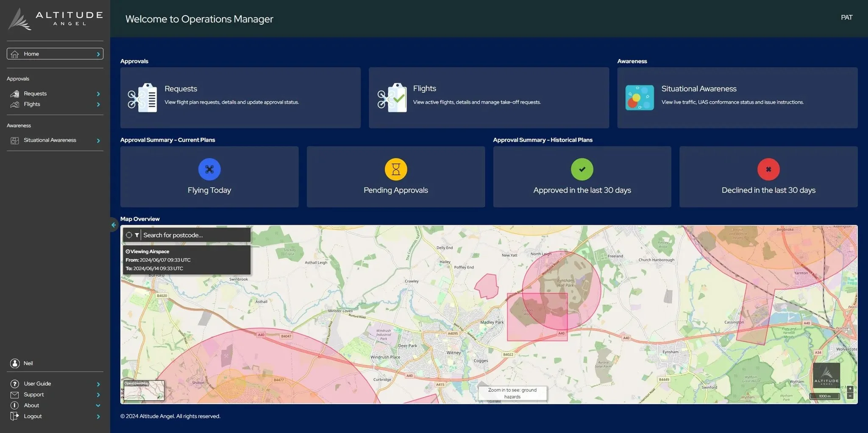Click the 'Zoom in to see: ground hazards' notice
Image resolution: width=868 pixels, height=433 pixels.
512,394
